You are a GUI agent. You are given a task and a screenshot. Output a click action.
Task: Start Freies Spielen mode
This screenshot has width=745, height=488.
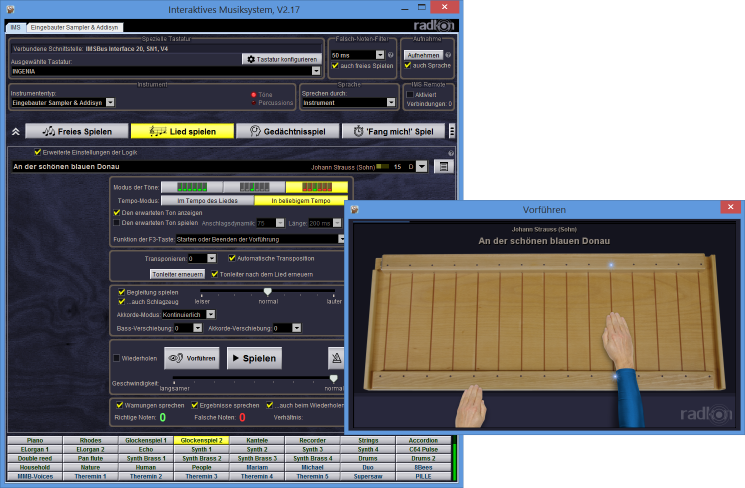[x=77, y=131]
